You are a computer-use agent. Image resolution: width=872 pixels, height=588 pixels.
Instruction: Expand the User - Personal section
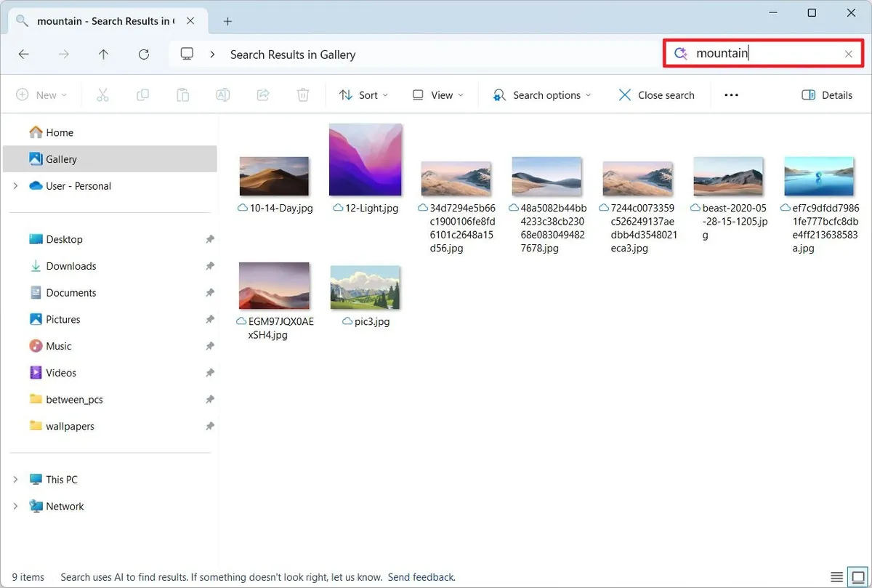[16, 185]
